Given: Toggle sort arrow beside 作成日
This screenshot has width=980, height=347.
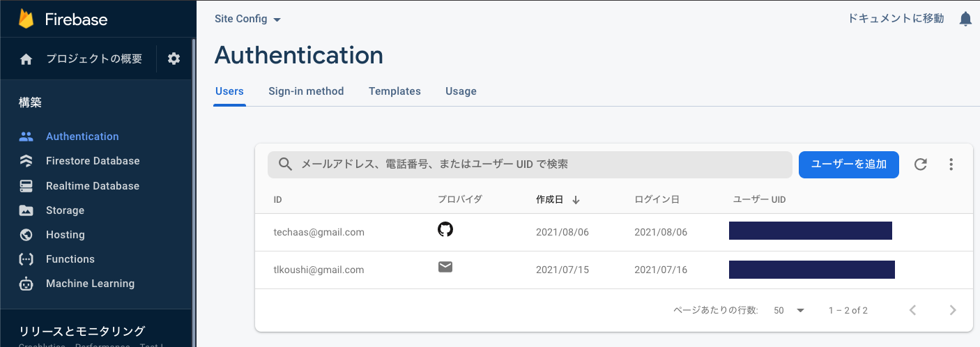Looking at the screenshot, I should pyautogui.click(x=576, y=200).
